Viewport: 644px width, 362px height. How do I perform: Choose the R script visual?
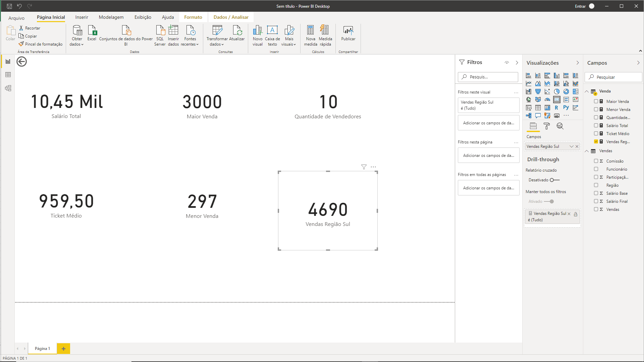click(x=556, y=108)
